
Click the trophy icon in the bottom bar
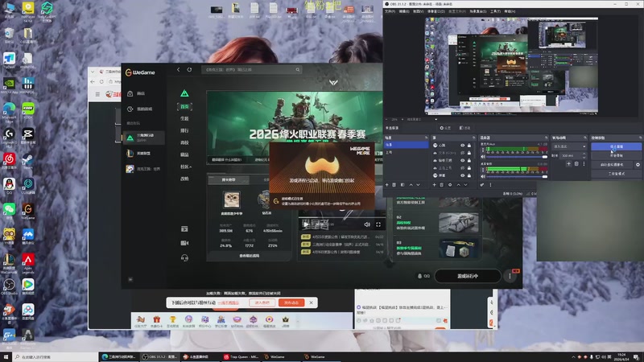point(172,319)
